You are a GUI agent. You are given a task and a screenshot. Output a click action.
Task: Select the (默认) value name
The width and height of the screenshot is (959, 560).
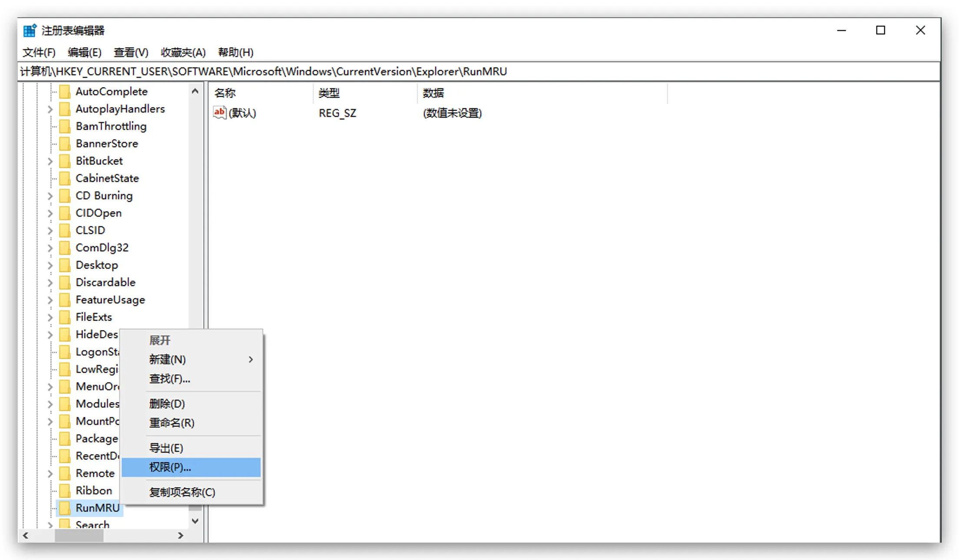(242, 113)
